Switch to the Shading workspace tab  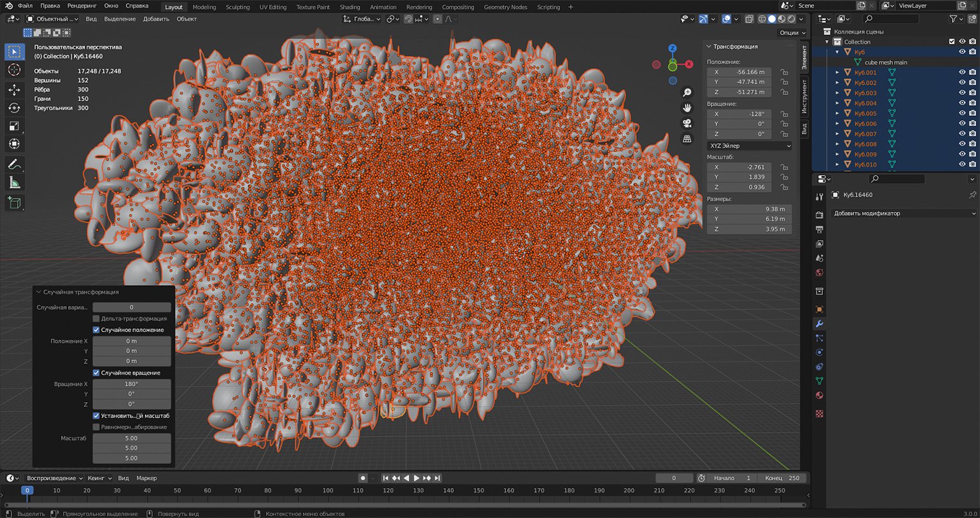(349, 7)
